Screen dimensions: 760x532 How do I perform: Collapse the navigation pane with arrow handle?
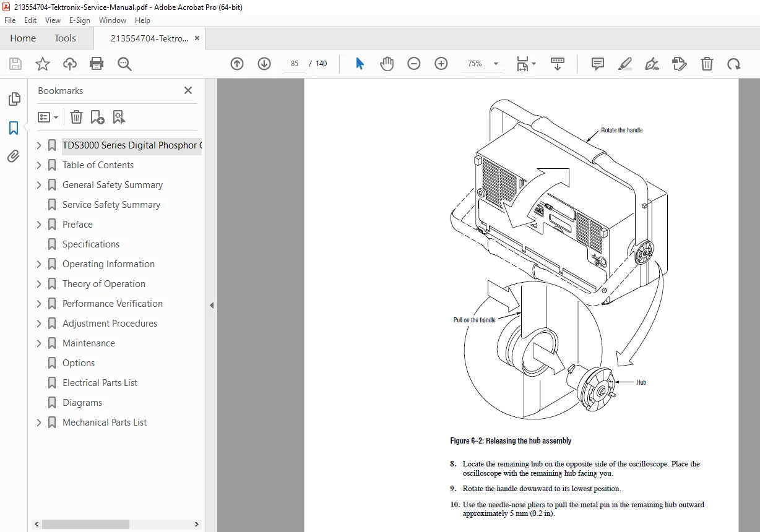pos(212,305)
